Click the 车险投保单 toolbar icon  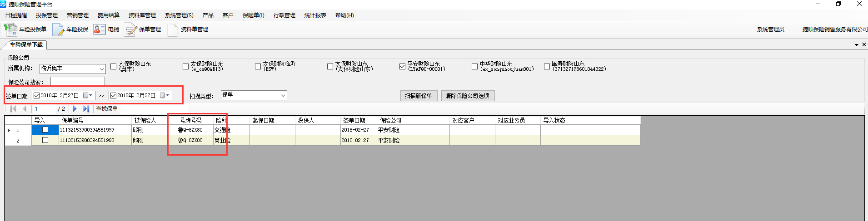[x=10, y=29]
